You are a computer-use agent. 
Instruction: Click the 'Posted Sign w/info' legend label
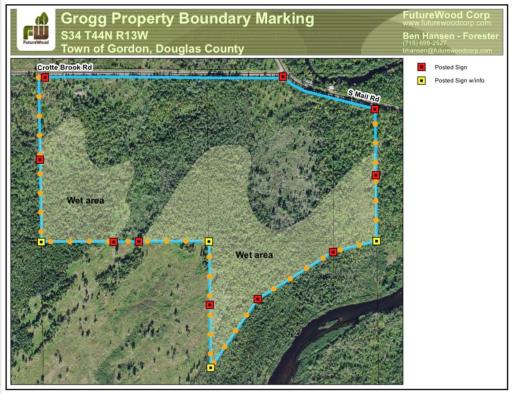[459, 80]
